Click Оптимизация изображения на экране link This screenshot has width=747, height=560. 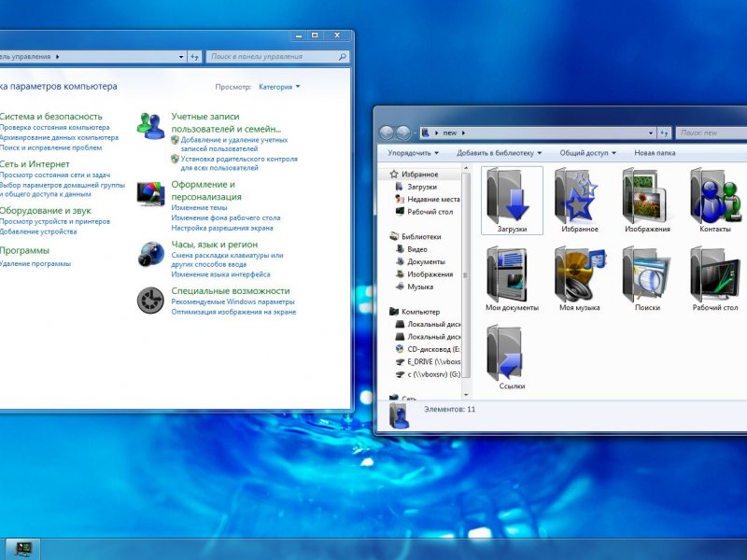[233, 312]
